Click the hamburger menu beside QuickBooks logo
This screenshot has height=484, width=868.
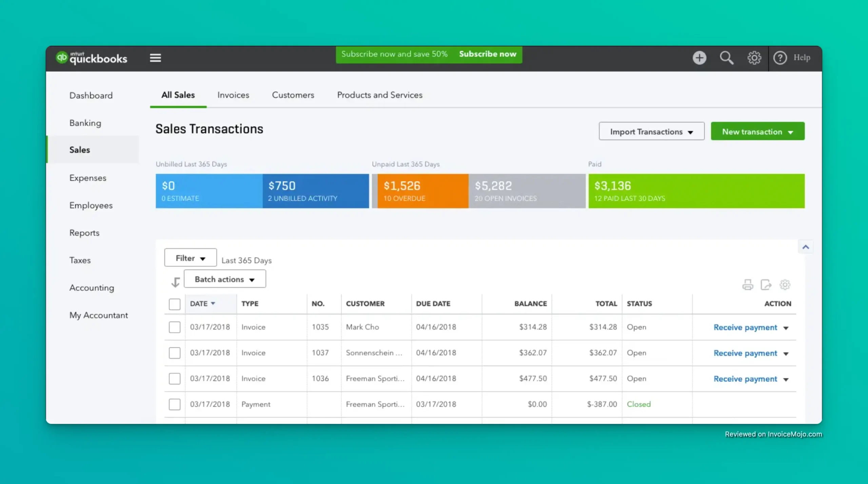click(x=155, y=58)
